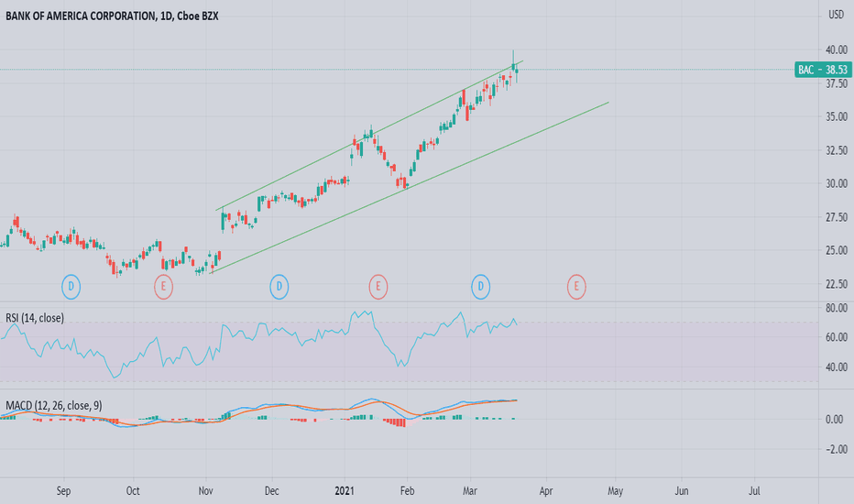Click the 40.00 price axis label
The height and width of the screenshot is (504, 854).
point(837,50)
